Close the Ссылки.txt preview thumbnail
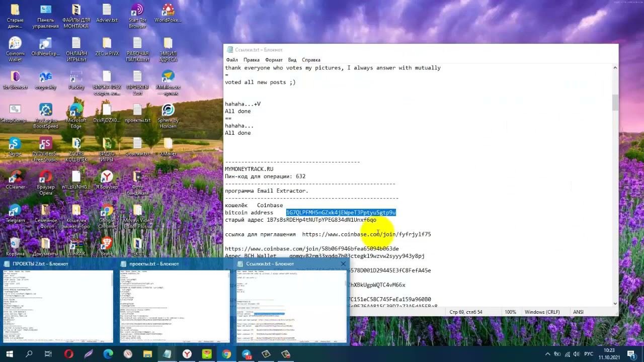The image size is (644, 362). point(343,263)
